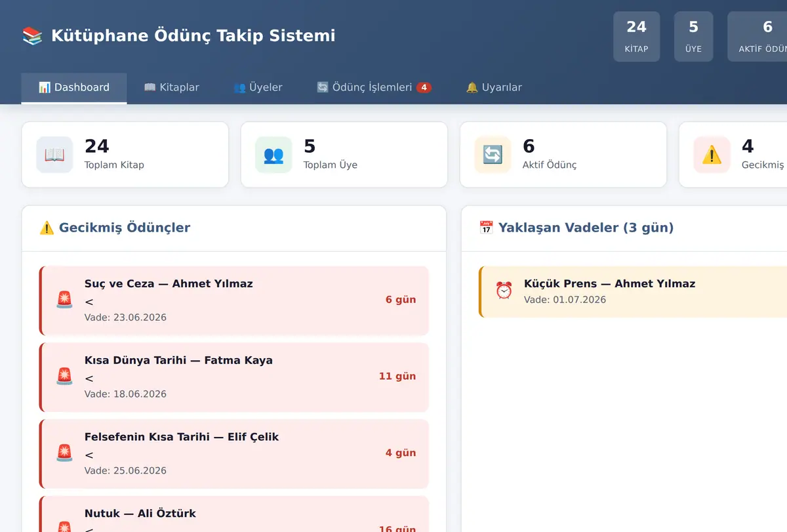This screenshot has height=532, width=787.
Task: Open Suç ve Ceza — Ahmet Yılmaz entry
Action: click(x=234, y=300)
